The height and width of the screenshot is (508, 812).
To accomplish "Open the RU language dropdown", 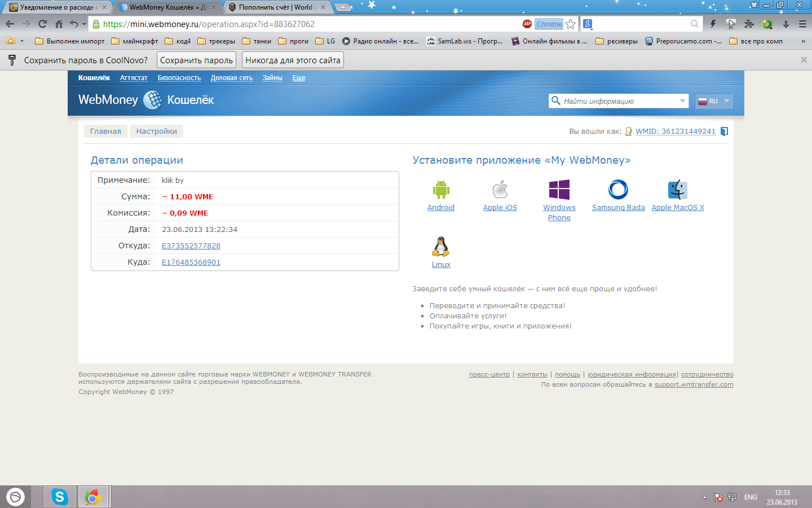I will [714, 101].
